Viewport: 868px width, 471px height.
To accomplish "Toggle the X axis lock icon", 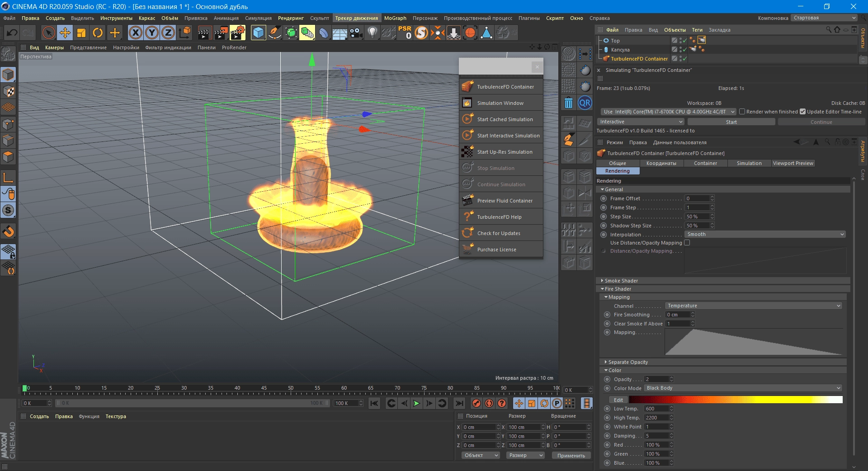I will tap(135, 33).
